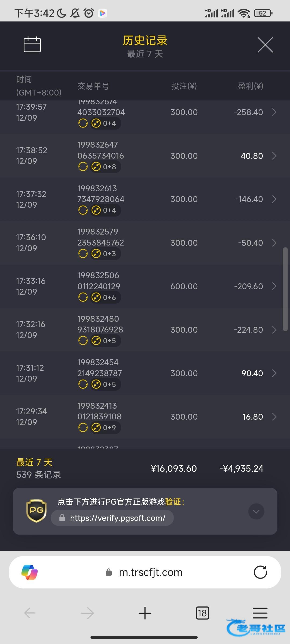Image resolution: width=290 pixels, height=644 pixels.
Task: Add a new browser tab
Action: coord(145,613)
